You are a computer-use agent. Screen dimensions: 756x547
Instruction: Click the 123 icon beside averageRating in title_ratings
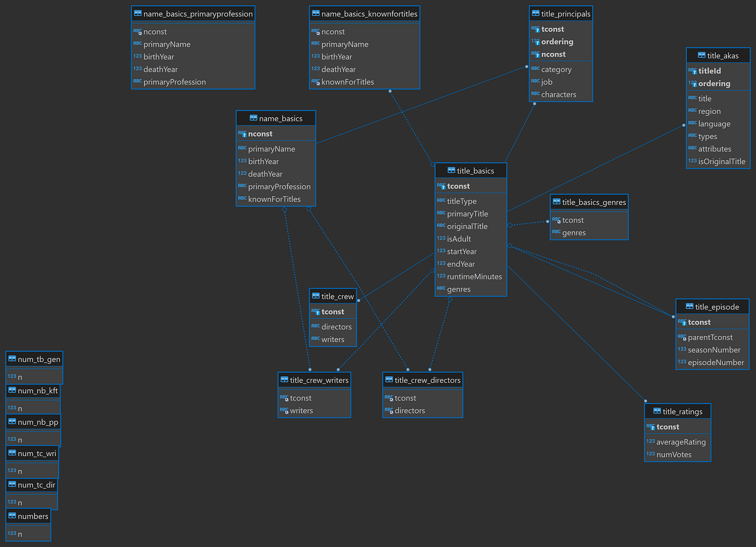[x=650, y=441]
